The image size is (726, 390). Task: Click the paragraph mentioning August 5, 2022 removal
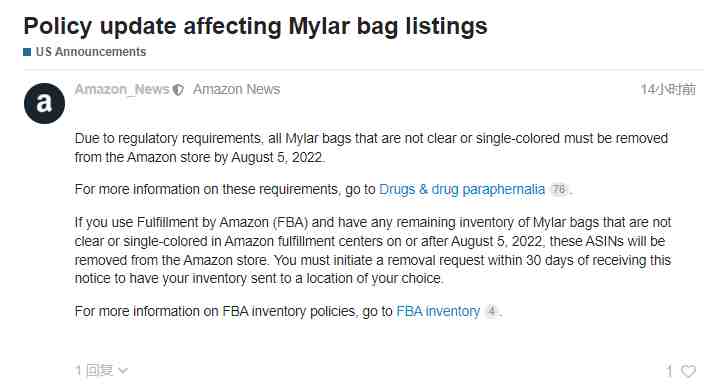371,148
